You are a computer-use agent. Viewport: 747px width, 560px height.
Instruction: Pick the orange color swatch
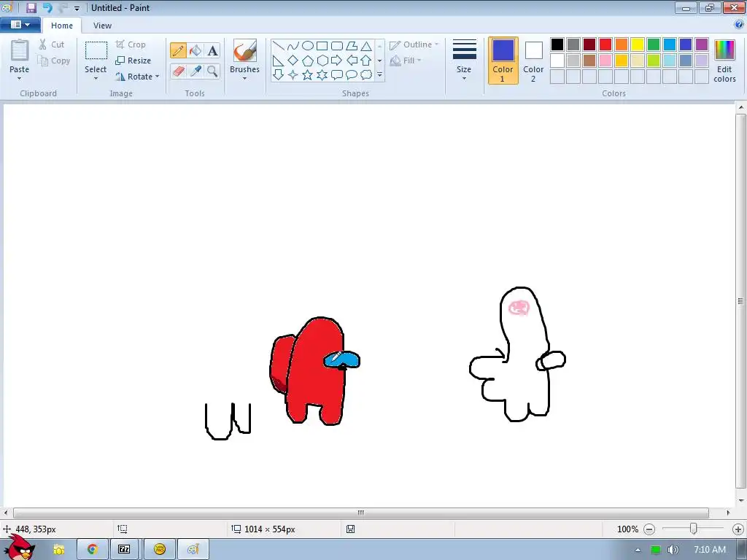click(x=622, y=44)
